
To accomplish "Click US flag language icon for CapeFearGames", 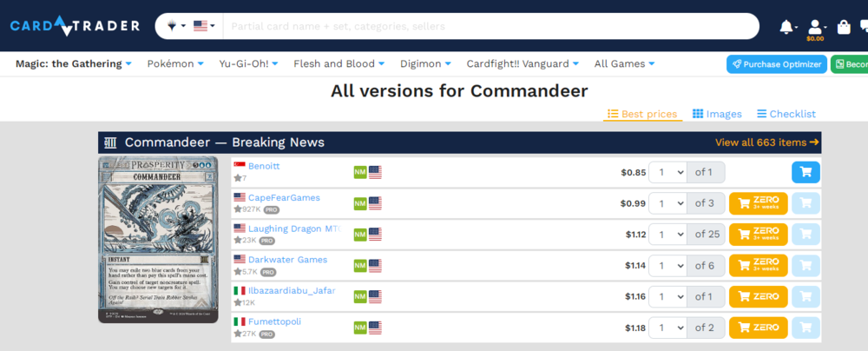I will [375, 203].
